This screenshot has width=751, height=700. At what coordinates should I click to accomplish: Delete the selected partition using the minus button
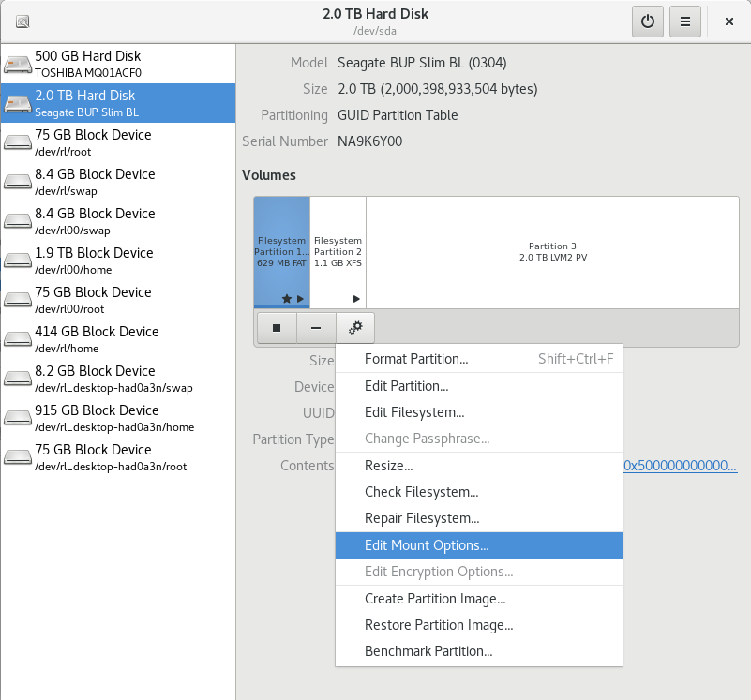[x=316, y=328]
